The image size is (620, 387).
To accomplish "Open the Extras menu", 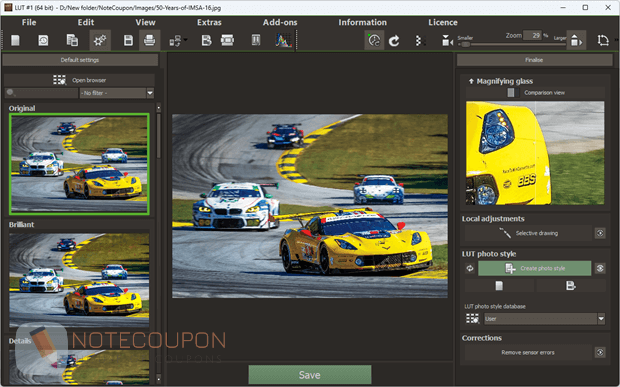I will (x=209, y=23).
